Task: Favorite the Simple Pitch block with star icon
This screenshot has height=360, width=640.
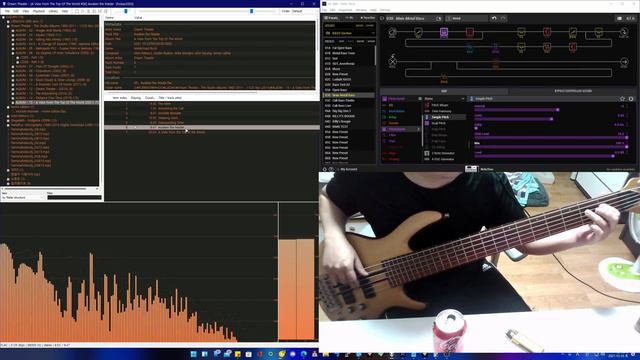Action: 622,99
